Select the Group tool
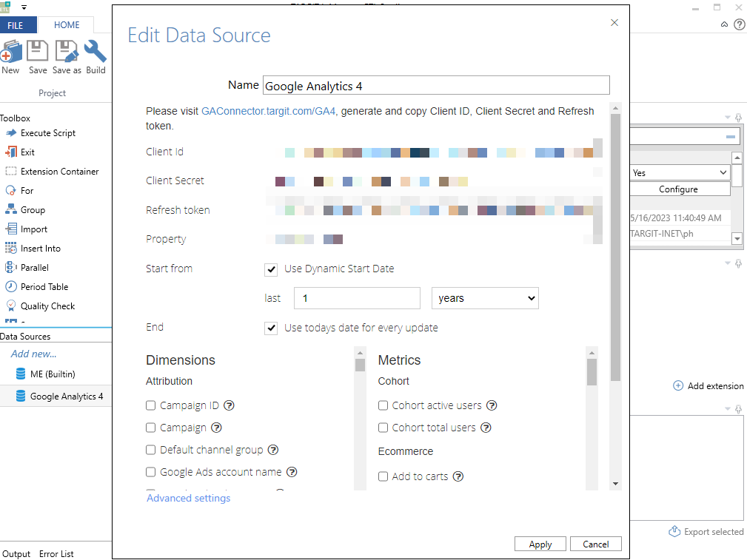This screenshot has width=747, height=560. [x=25, y=210]
